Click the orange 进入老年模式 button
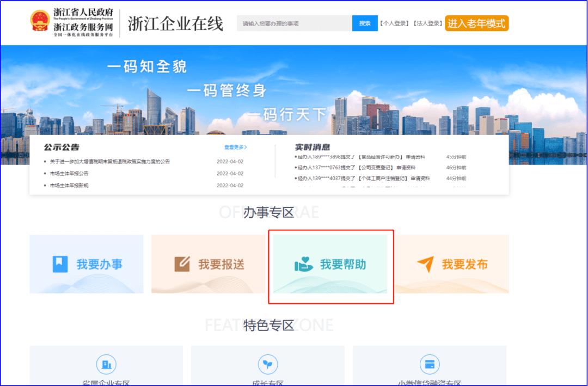Viewport: 588px width, 386px height. tap(476, 23)
